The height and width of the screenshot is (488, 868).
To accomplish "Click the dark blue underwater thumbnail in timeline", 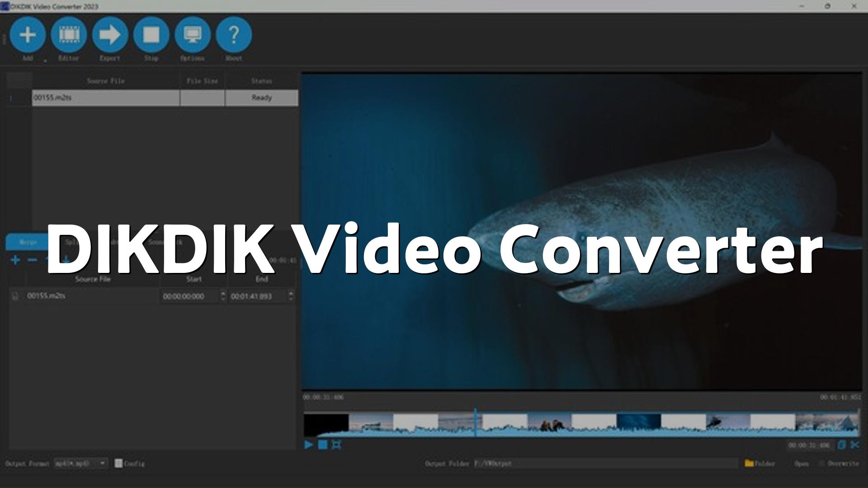I will [x=639, y=424].
